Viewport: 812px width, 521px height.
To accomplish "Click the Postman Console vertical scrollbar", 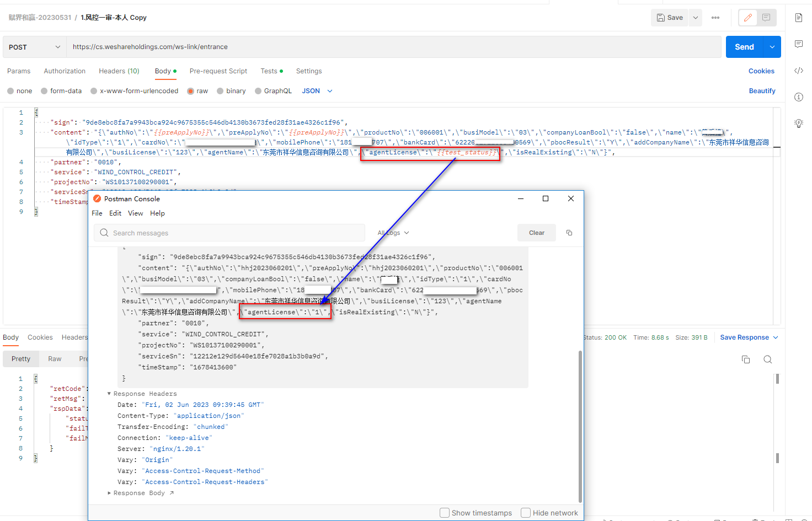I will point(580,426).
